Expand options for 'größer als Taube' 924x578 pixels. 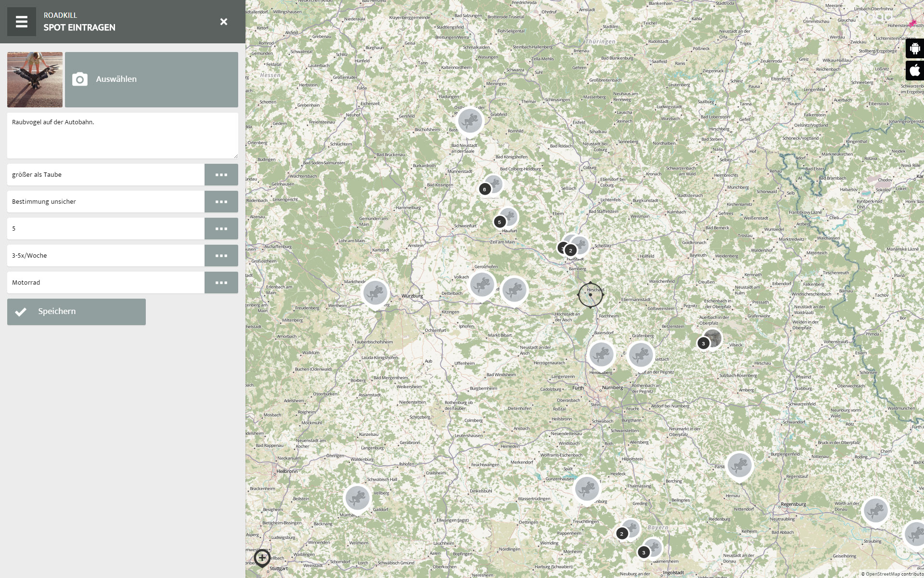point(221,175)
